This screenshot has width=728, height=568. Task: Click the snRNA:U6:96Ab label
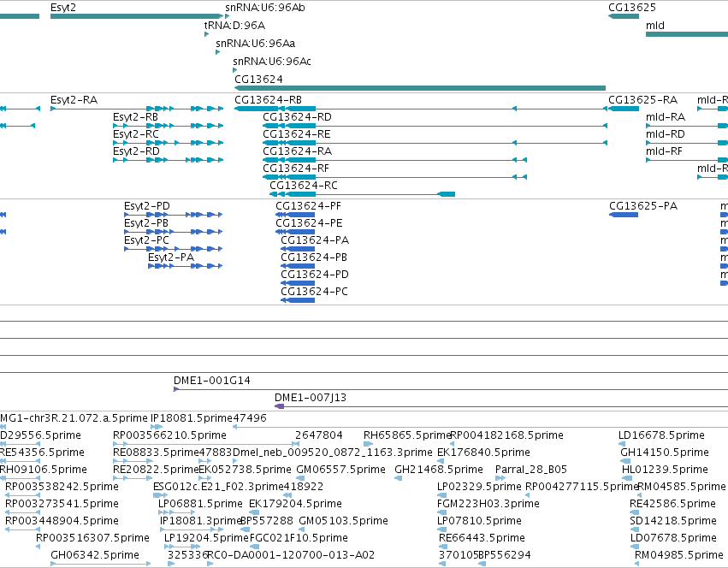(x=265, y=8)
